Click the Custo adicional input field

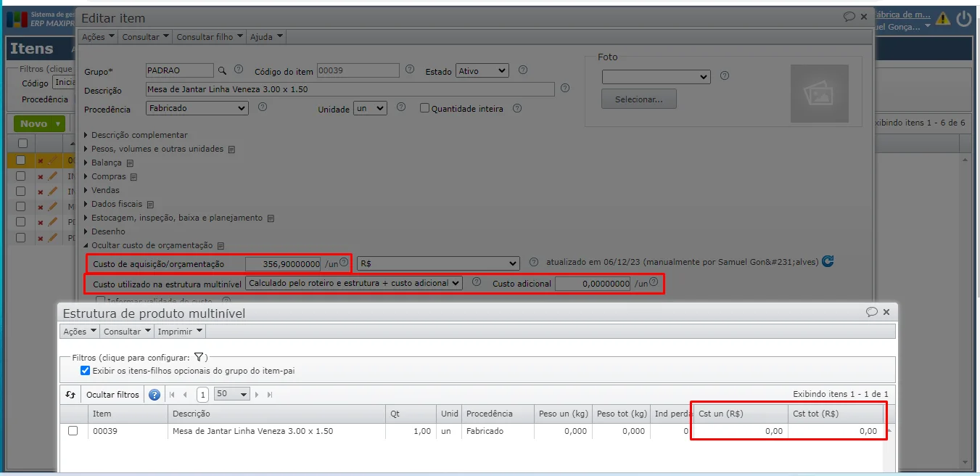tap(593, 284)
